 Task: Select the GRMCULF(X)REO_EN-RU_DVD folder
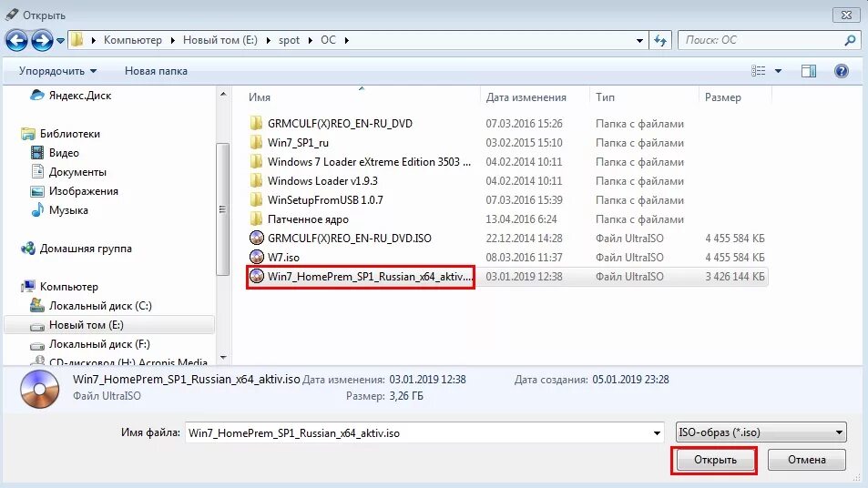click(340, 124)
